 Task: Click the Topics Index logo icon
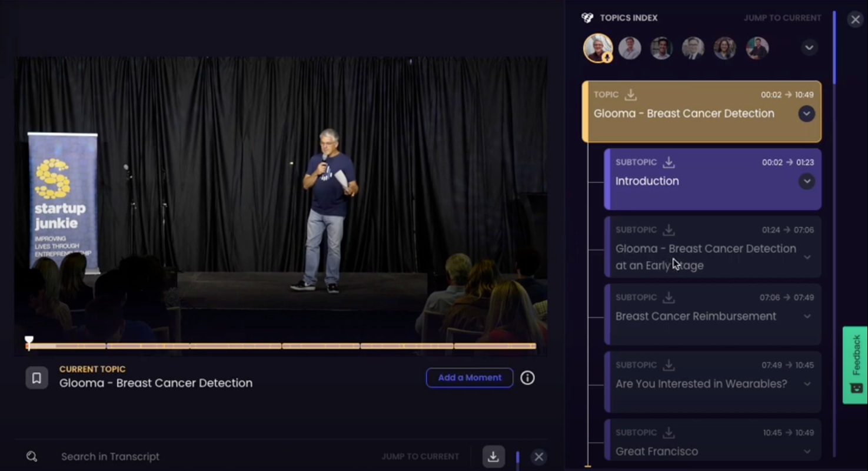point(587,18)
